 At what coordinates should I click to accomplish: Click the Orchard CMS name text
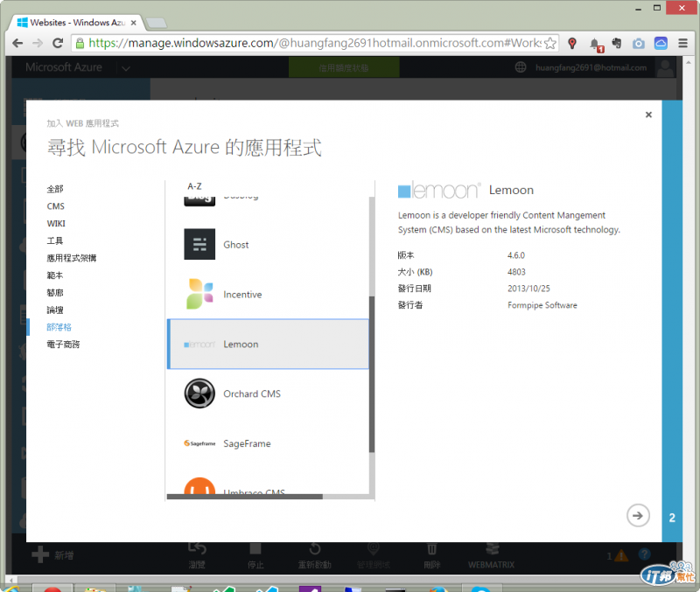pyautogui.click(x=252, y=394)
